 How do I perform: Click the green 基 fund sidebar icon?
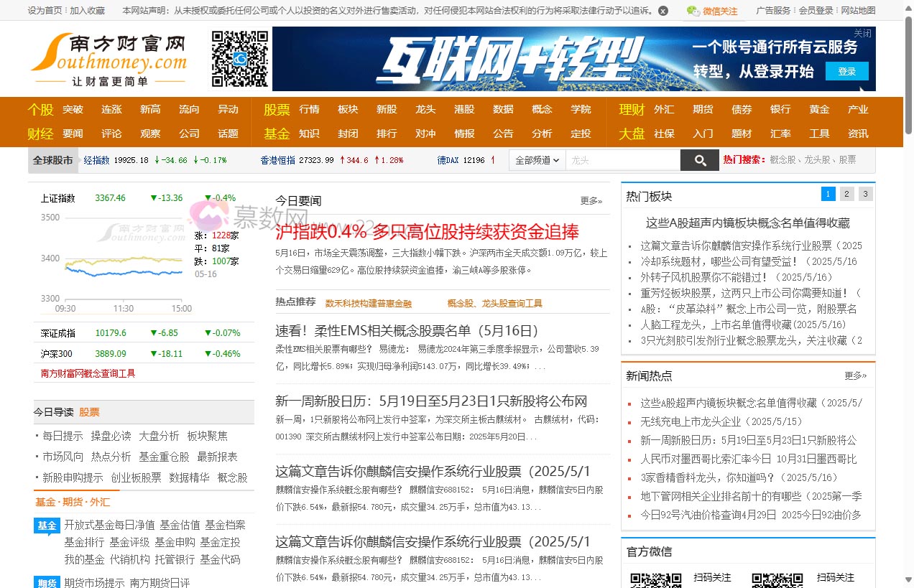[47, 526]
